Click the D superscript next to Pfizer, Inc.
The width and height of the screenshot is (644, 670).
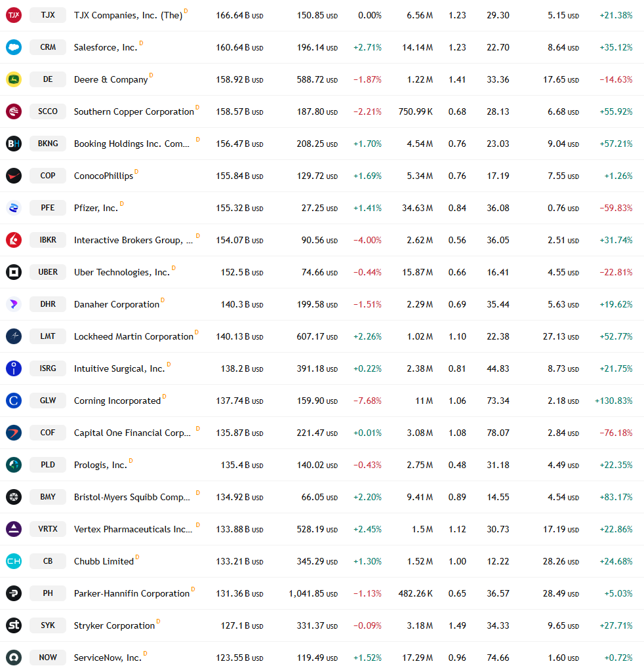pyautogui.click(x=122, y=204)
